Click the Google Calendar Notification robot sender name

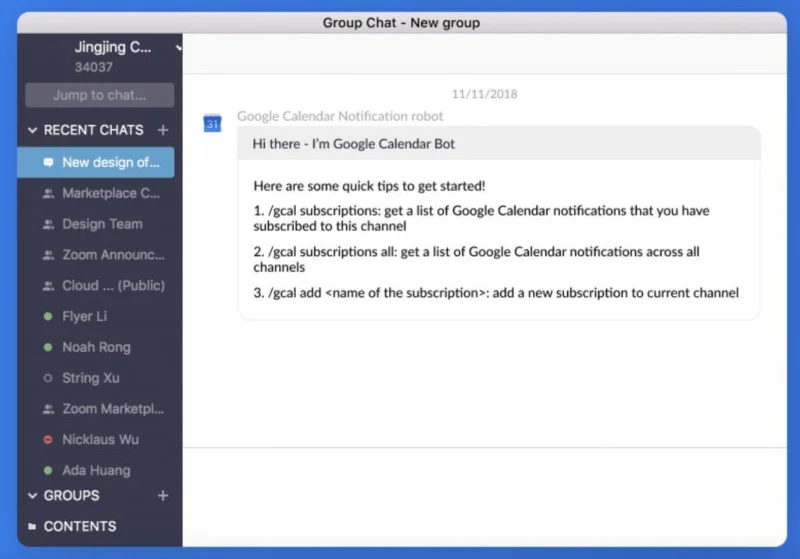click(340, 116)
